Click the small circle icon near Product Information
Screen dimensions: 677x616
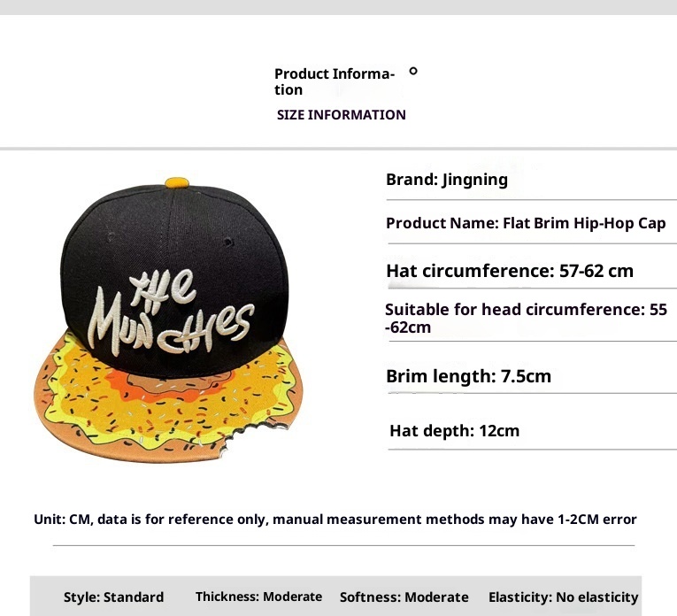point(413,71)
